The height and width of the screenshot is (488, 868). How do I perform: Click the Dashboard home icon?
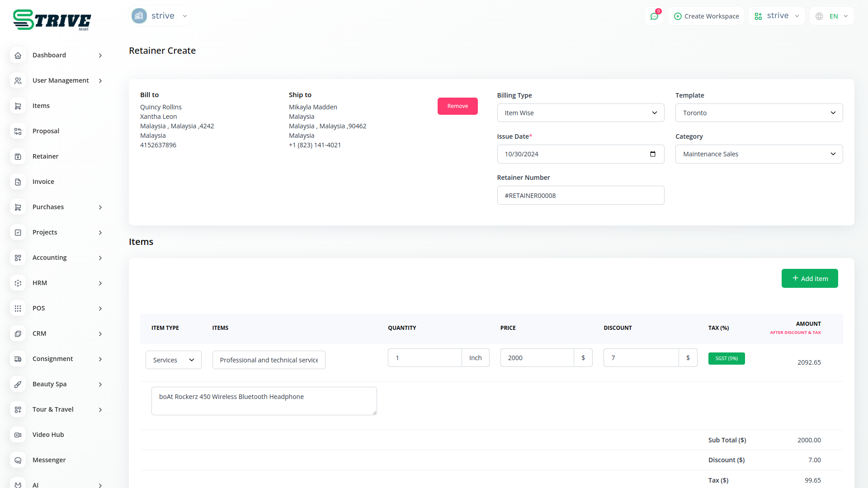coord(18,55)
